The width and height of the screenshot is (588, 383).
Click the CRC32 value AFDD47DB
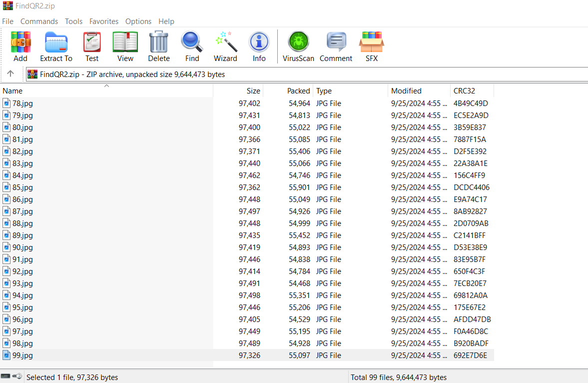click(x=472, y=319)
